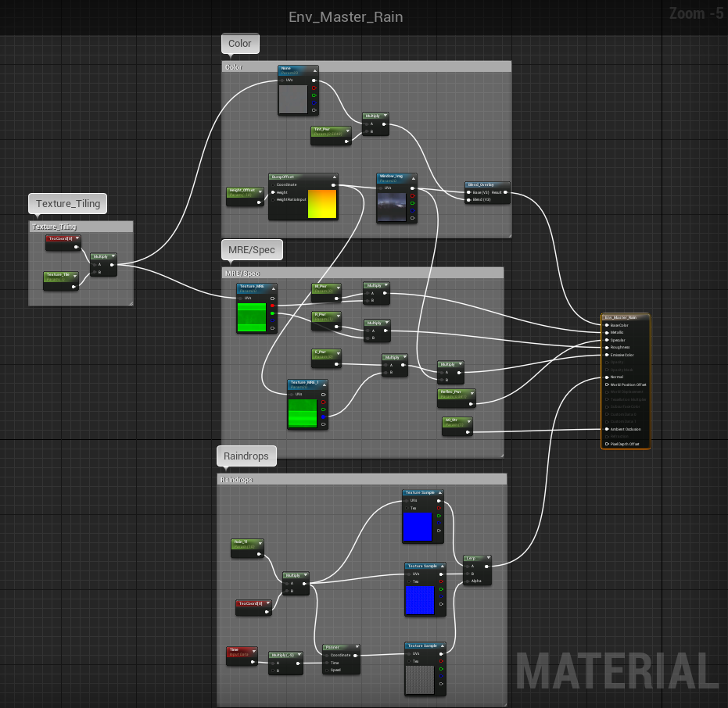Select the Texture_Tiling comment bubble label
The width and height of the screenshot is (728, 708).
[x=68, y=204]
